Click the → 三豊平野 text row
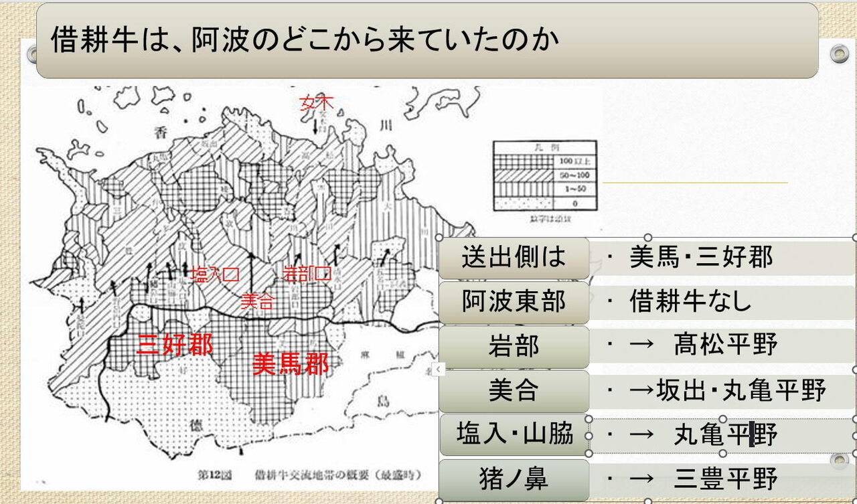The height and width of the screenshot is (504, 857). tap(723, 480)
